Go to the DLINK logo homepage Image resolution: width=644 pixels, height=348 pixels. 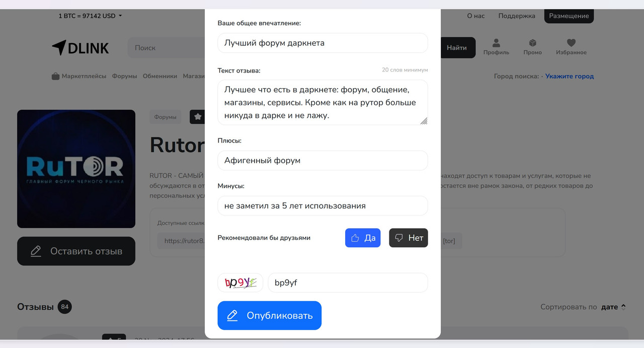coord(80,48)
